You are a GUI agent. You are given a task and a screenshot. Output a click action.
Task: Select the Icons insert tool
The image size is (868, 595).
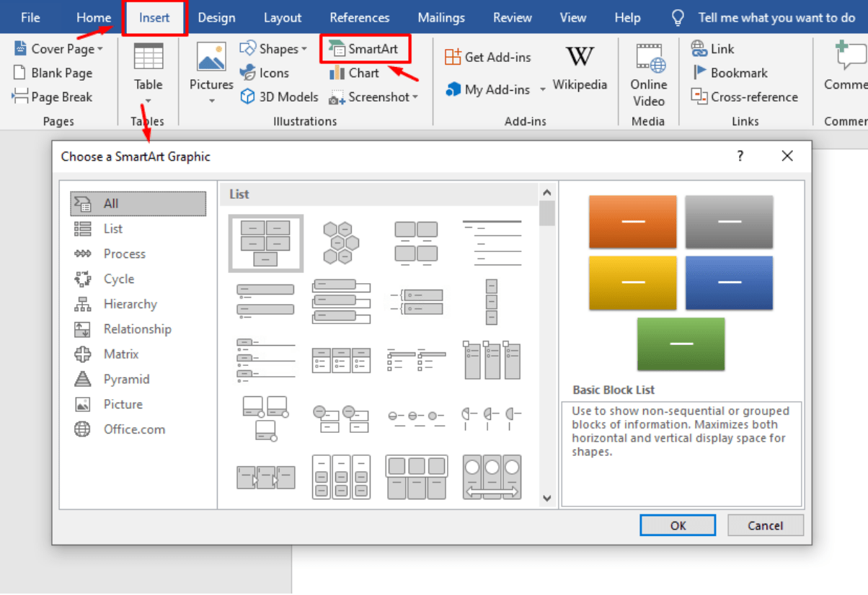[247, 73]
